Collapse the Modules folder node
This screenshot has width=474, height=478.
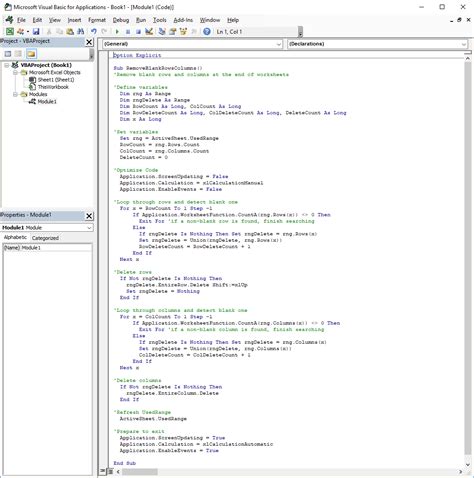pos(15,94)
